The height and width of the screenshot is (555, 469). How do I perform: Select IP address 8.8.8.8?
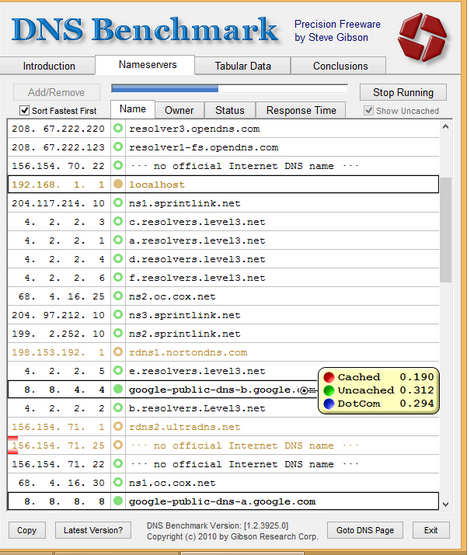tap(64, 502)
